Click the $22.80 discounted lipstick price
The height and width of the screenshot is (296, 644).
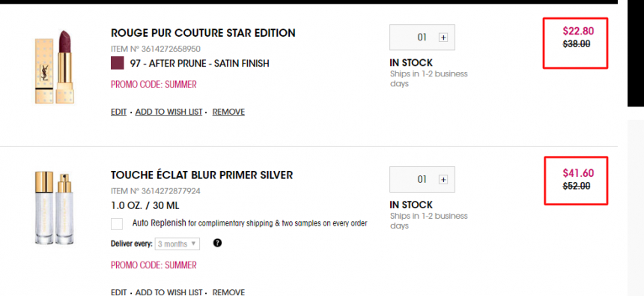[578, 31]
